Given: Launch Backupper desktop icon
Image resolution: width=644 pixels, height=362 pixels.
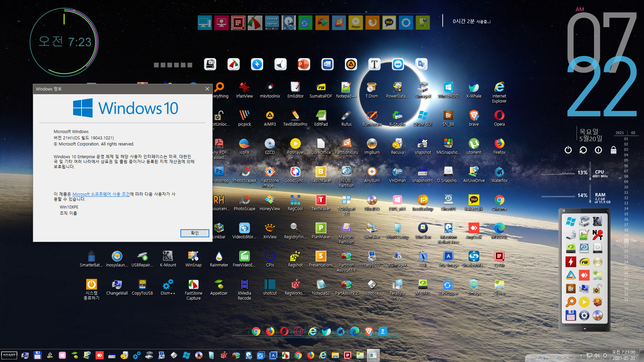Looking at the screenshot, I should click(x=448, y=287).
